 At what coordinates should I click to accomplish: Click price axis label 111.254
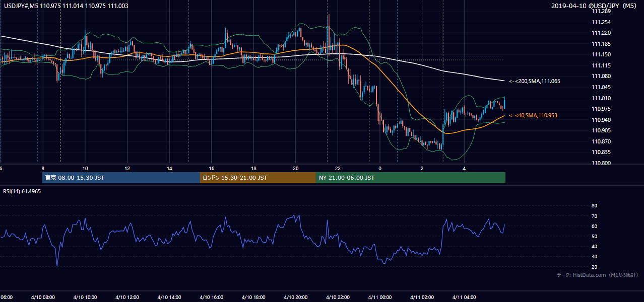point(602,22)
